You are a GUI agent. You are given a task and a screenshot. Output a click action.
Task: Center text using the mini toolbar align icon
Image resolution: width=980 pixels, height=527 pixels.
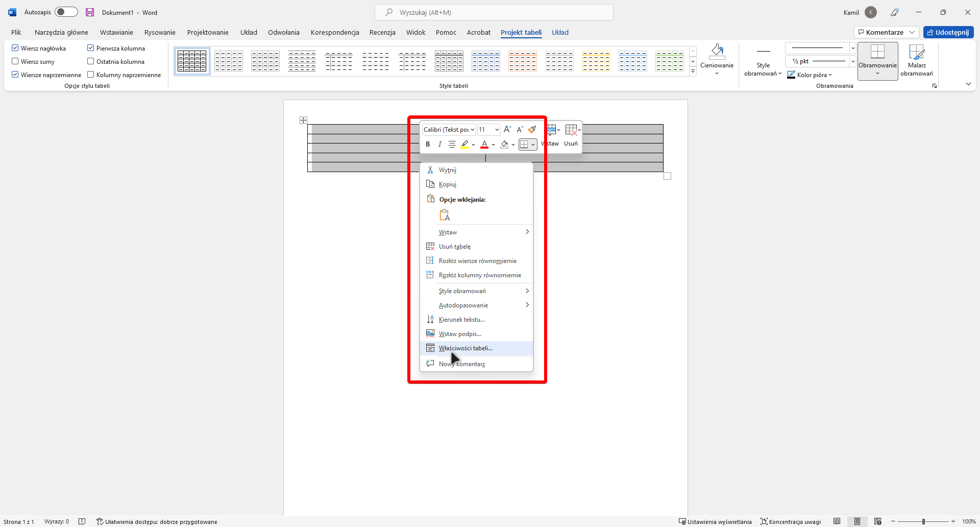point(452,145)
